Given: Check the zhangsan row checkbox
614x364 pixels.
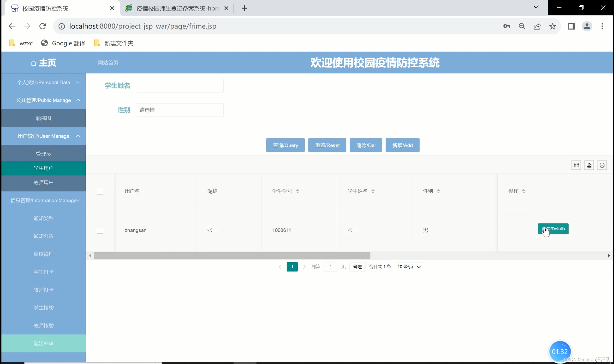Looking at the screenshot, I should [x=100, y=230].
